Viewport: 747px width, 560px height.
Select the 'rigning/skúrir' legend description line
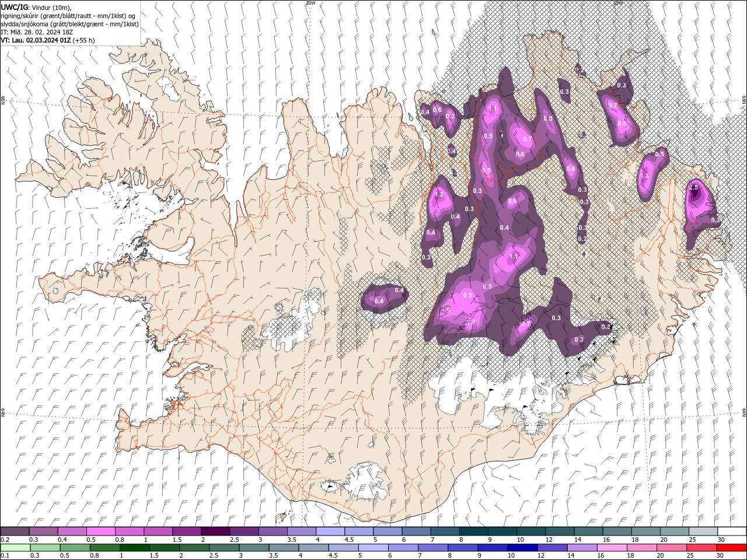point(68,16)
